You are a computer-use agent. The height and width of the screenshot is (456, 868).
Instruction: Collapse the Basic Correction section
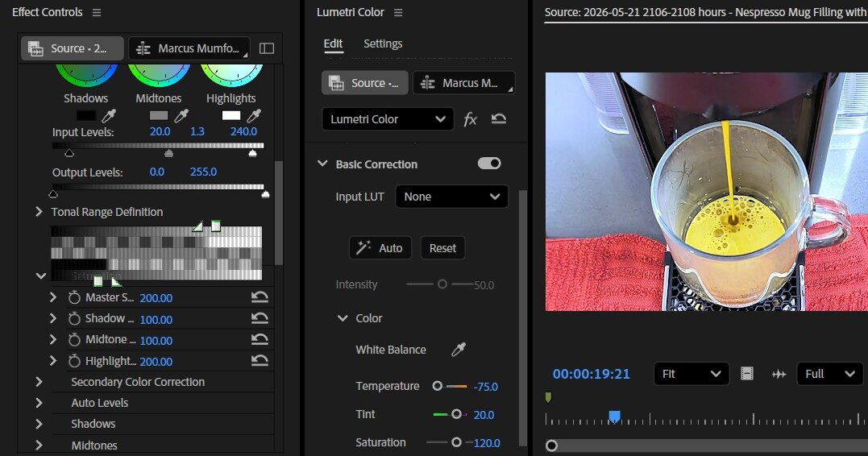click(322, 164)
